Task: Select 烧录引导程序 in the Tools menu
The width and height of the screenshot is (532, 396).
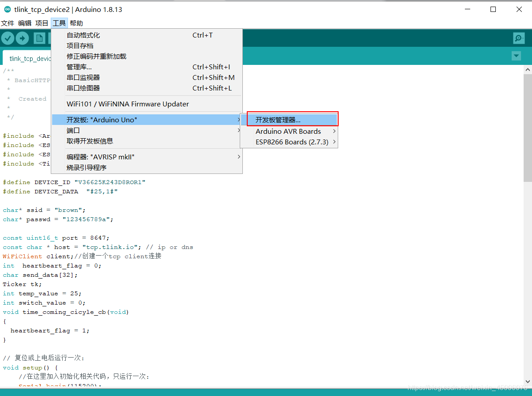Action: click(87, 168)
